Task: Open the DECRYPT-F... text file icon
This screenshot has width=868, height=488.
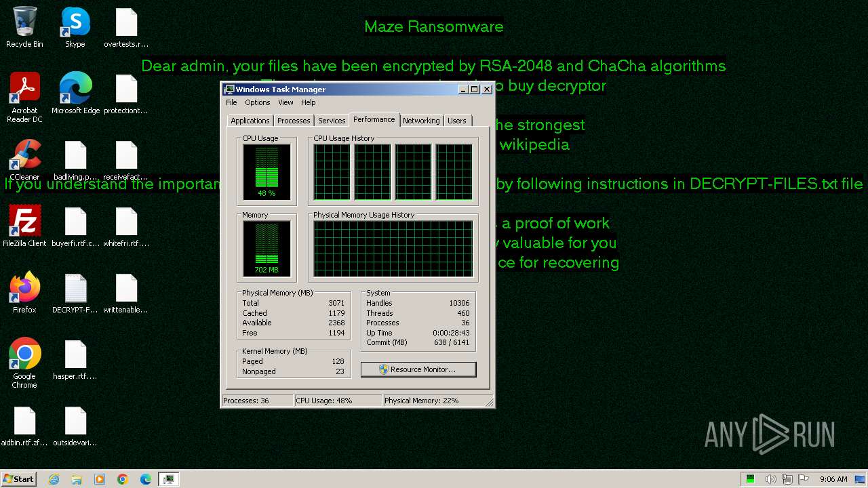Action: coord(75,293)
